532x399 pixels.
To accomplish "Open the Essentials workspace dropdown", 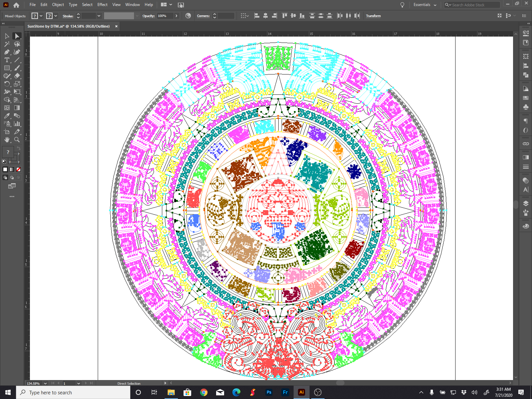I will [x=425, y=5].
